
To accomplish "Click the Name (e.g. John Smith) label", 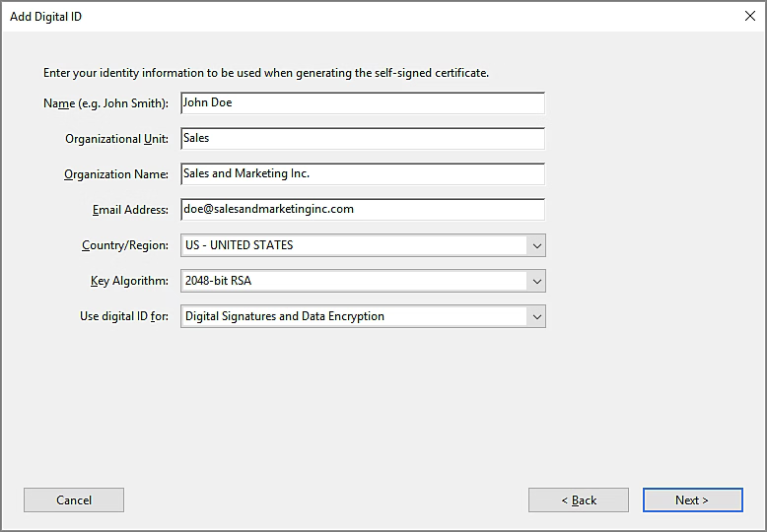I will point(105,103).
